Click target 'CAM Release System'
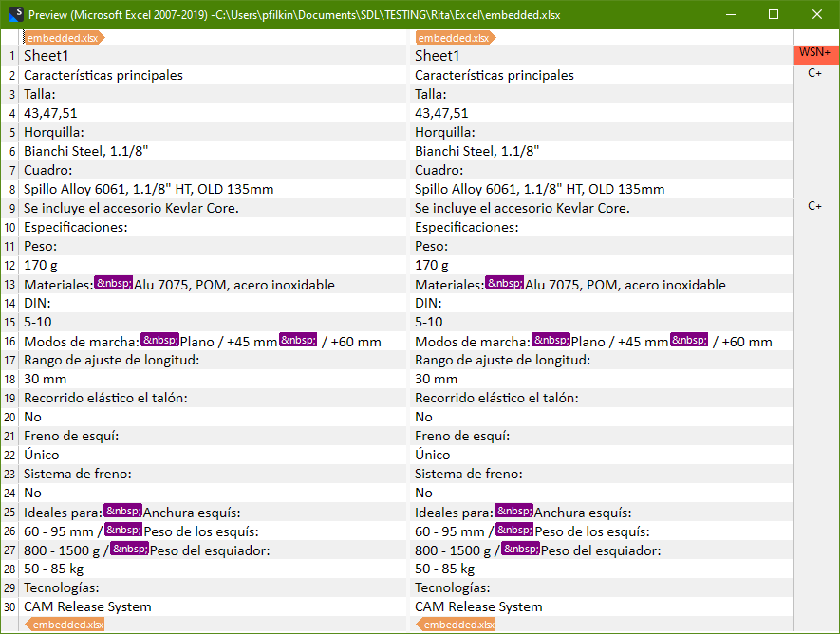The image size is (840, 634). point(478,606)
